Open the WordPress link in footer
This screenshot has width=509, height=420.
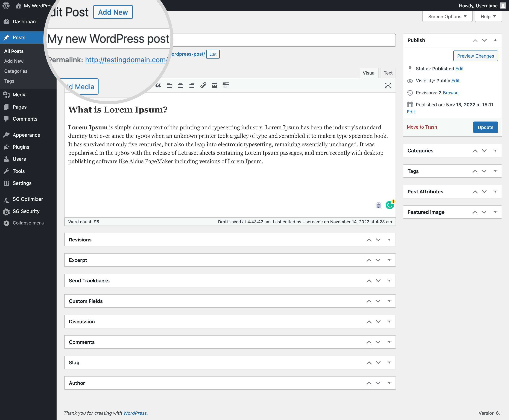click(135, 413)
